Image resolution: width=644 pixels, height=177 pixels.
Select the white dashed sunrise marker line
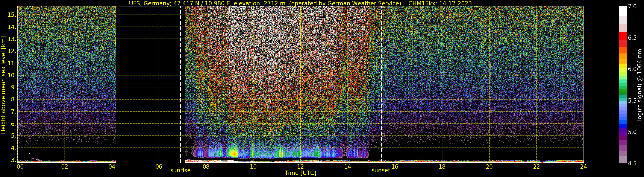click(x=180, y=85)
